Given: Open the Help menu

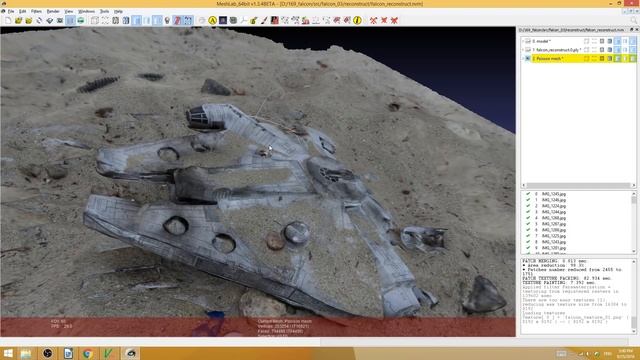Looking at the screenshot, I should (118, 11).
